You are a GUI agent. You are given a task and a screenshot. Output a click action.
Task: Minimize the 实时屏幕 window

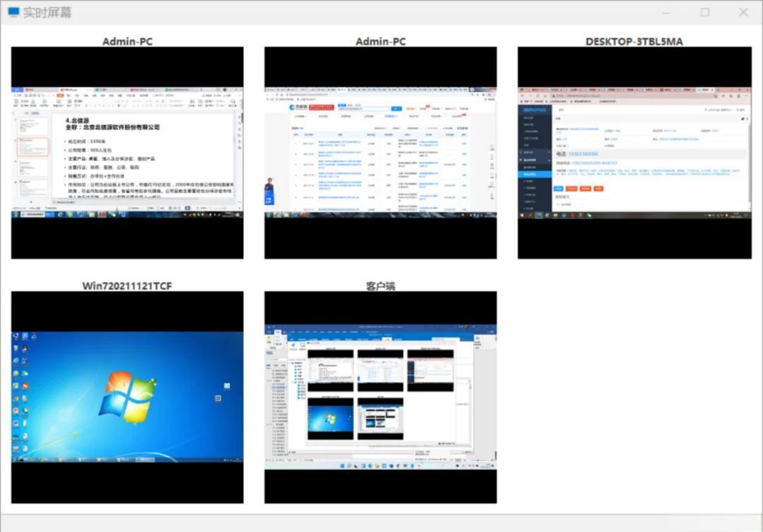click(666, 13)
